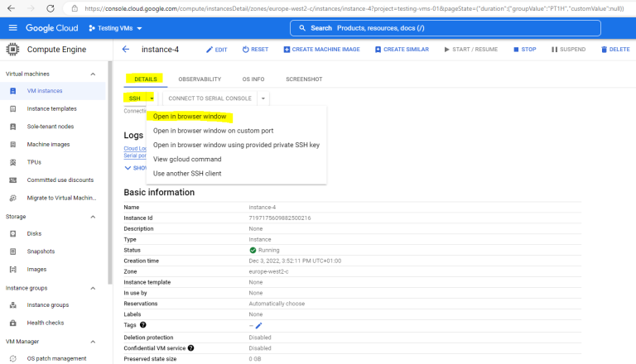Expand the SHOW chevron under Logs
The image size is (636, 364).
pyautogui.click(x=128, y=168)
